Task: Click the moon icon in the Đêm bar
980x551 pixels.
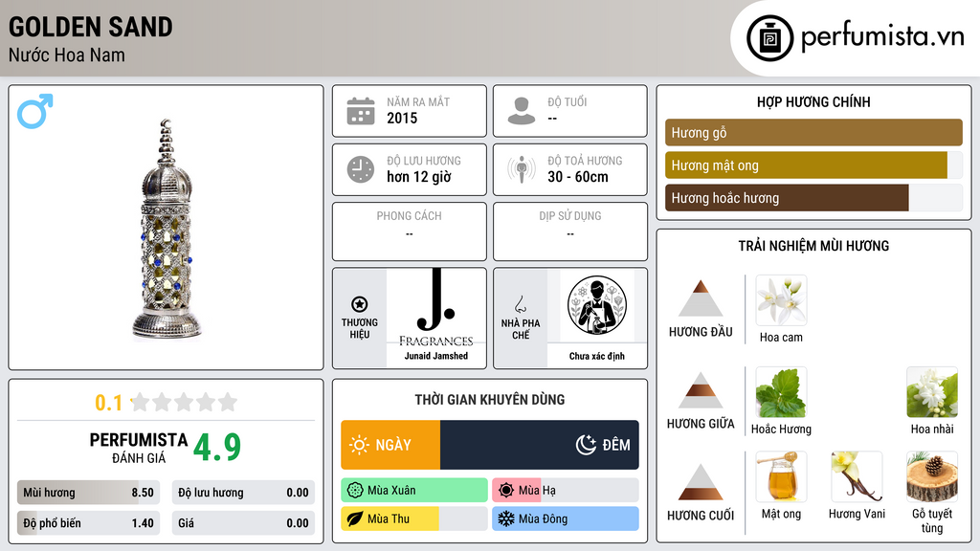Action: pos(586,445)
